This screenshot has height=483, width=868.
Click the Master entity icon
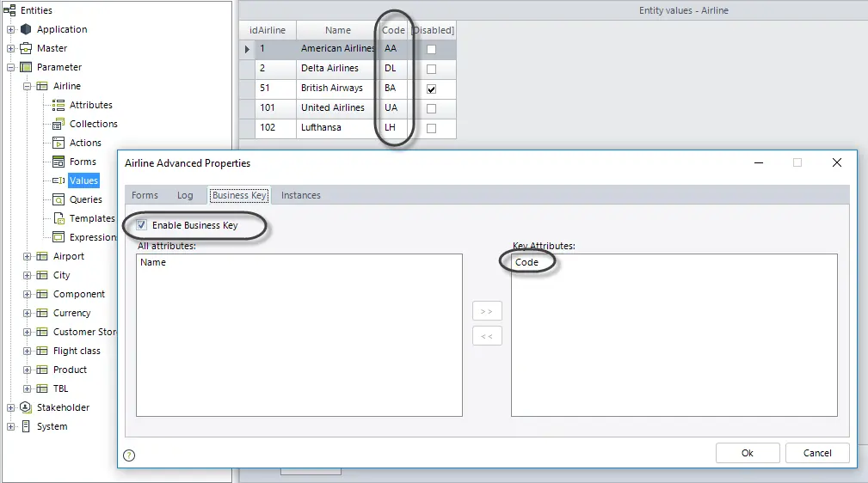coord(26,48)
